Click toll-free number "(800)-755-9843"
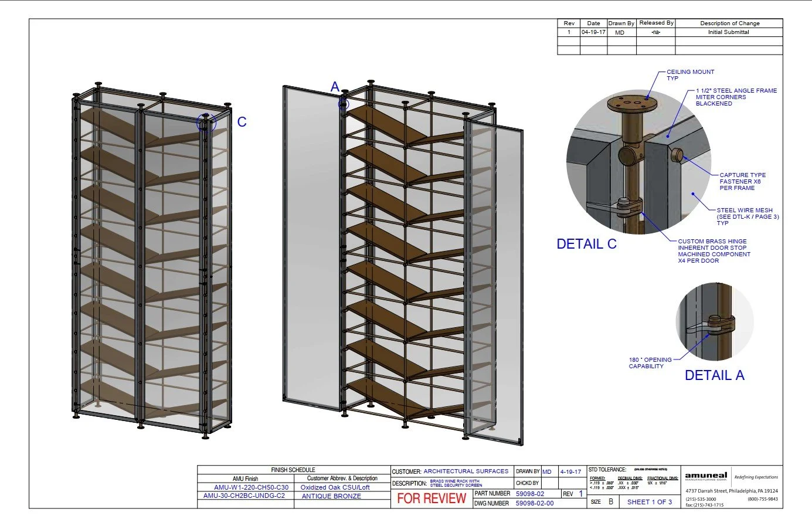Screen dimensions: 812x526 coord(763,499)
